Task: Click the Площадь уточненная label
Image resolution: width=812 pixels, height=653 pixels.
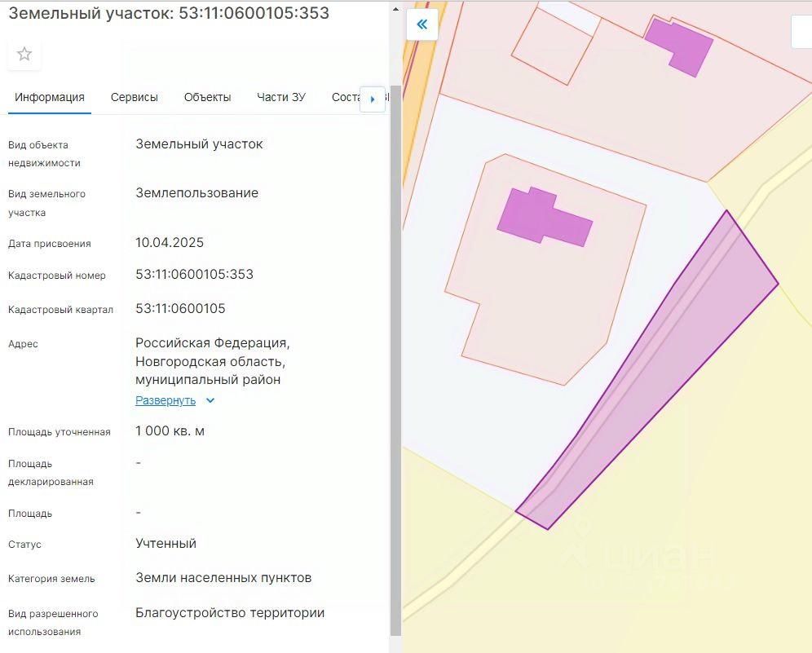Action: 59,432
